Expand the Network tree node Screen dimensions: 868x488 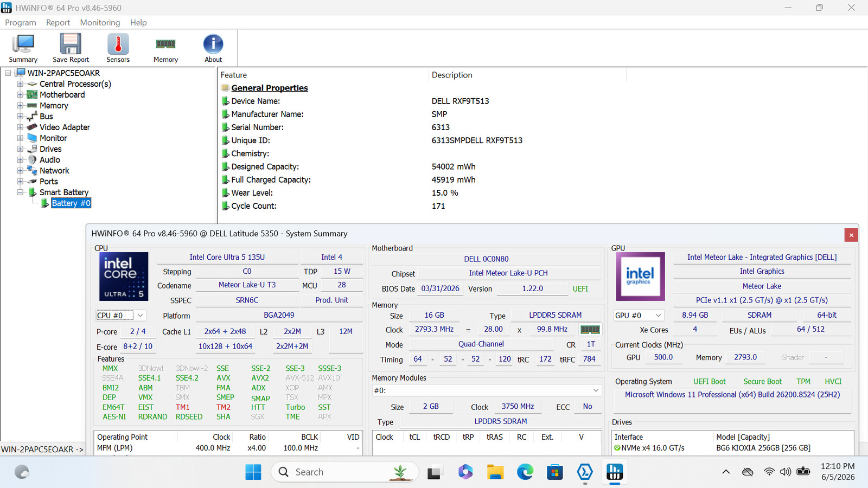(x=20, y=171)
